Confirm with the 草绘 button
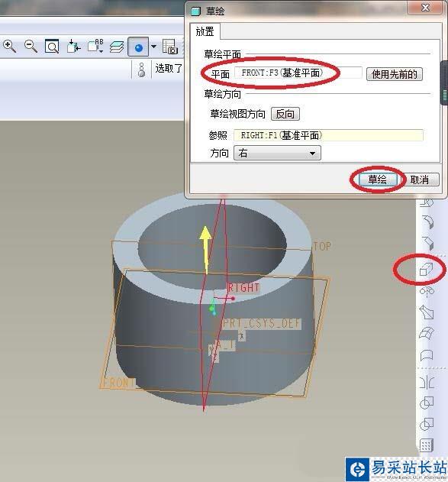Screen dimensions: 448x482 tap(377, 180)
